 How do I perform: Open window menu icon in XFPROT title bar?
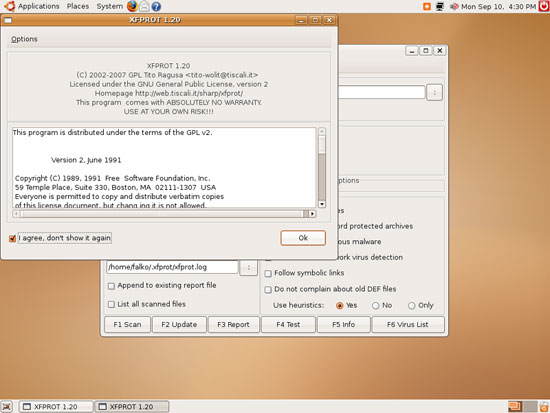pos(8,20)
